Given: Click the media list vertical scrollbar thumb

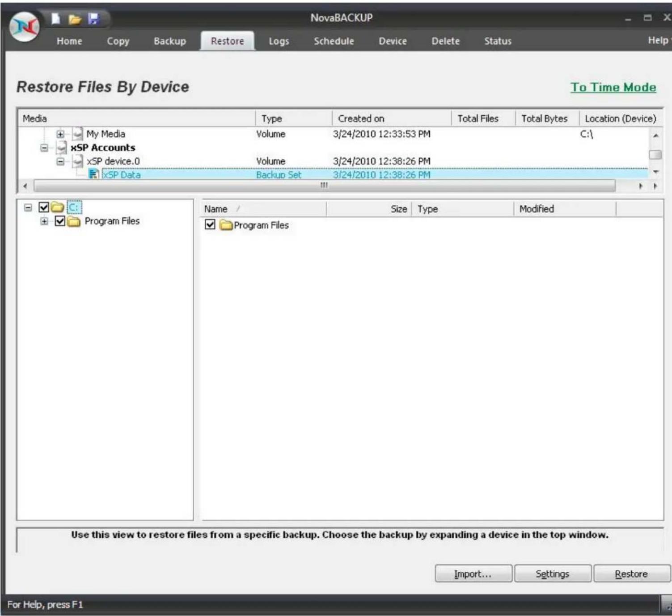Looking at the screenshot, I should (x=655, y=155).
